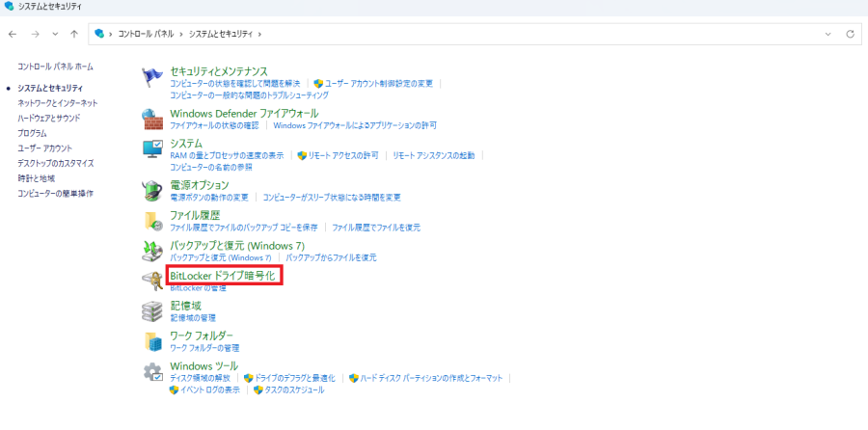Click the System monitor icon
This screenshot has height=430, width=868.
tap(152, 148)
